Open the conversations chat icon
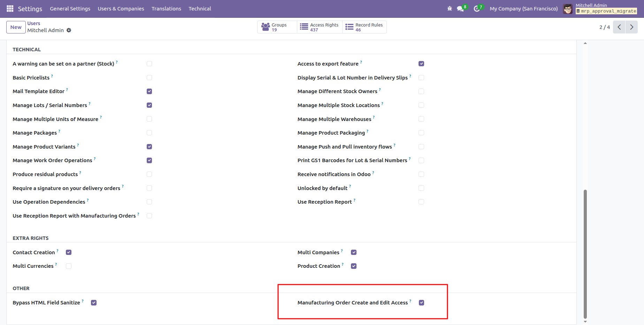This screenshot has height=325, width=644. coord(460,9)
